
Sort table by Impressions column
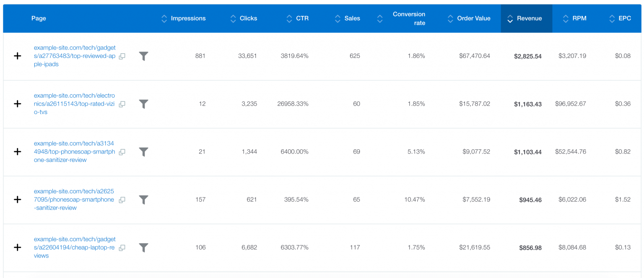(x=188, y=18)
